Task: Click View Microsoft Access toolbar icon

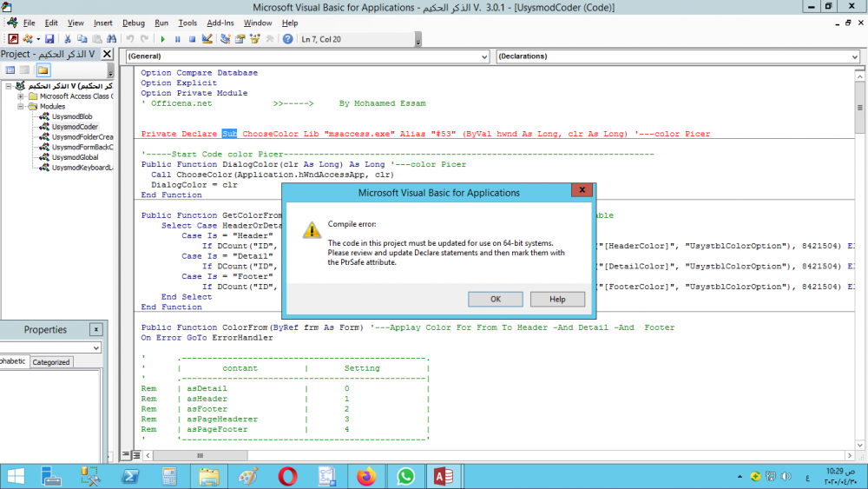Action: point(13,39)
